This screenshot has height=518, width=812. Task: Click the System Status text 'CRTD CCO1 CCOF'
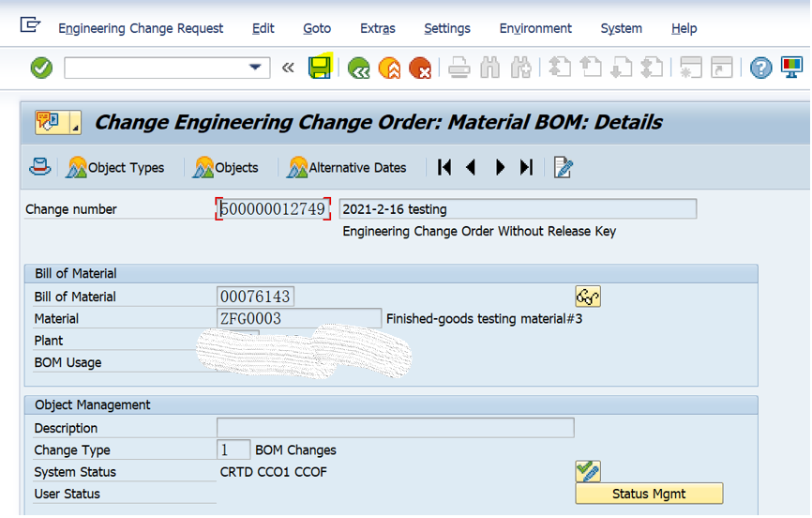[x=274, y=472]
